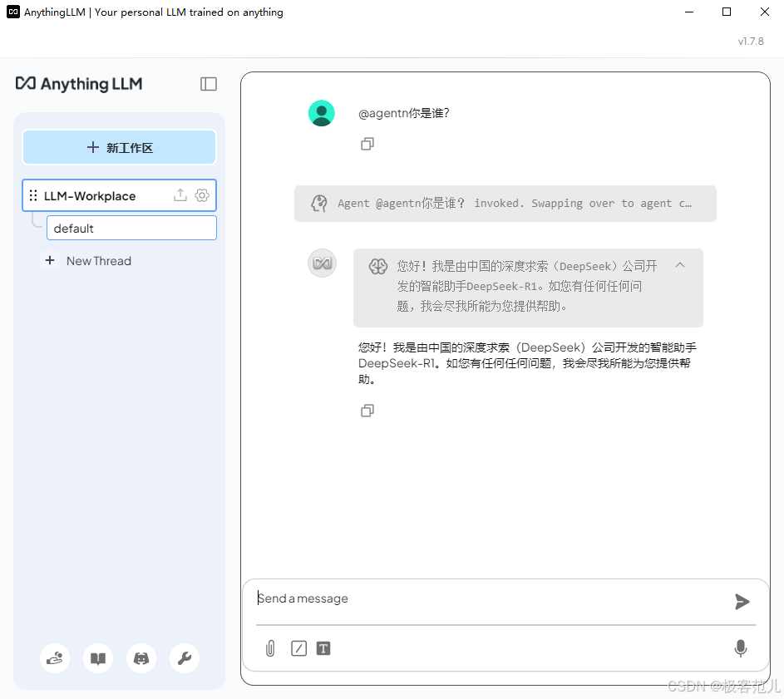
Task: Select the LLM-Workplace workspace
Action: (x=119, y=195)
